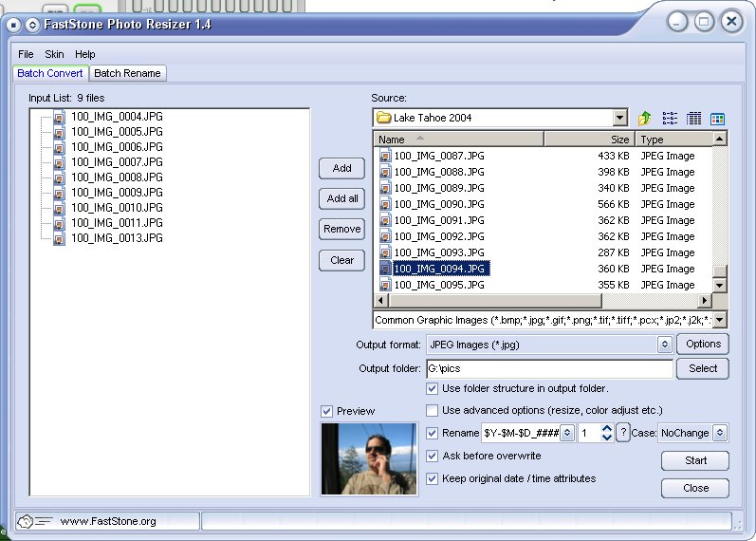Click the Start button
Viewport: 756px width, 541px height.
695,460
